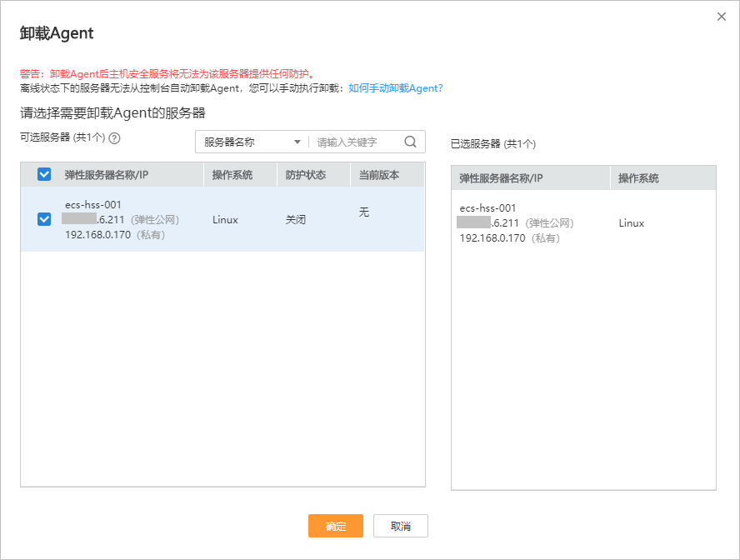Click the 当前版本 column header
740x560 pixels.
point(379,175)
